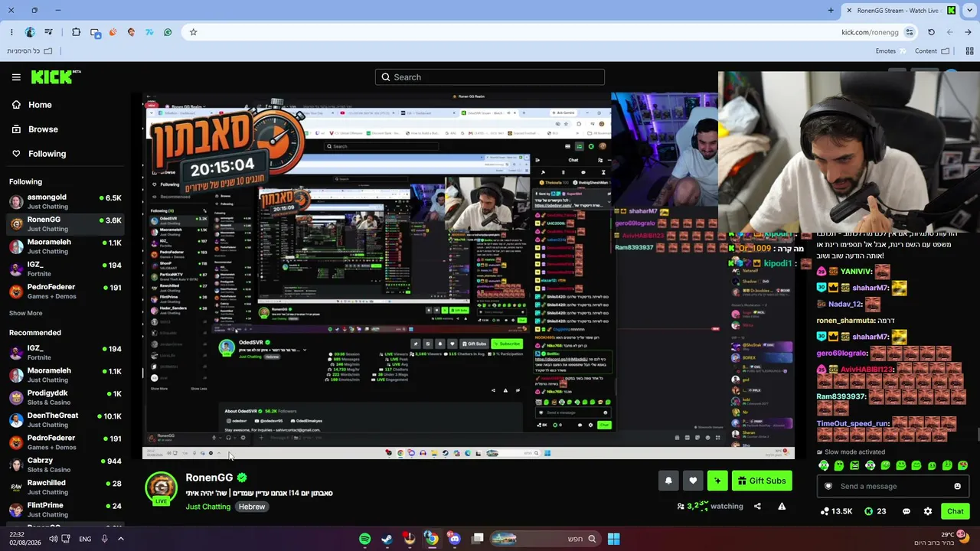Open a new browser tab
Viewport: 980px width, 551px height.
coord(831,11)
